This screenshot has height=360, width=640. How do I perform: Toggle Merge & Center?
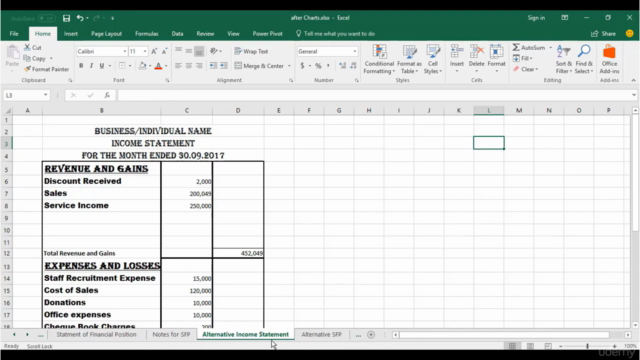259,66
